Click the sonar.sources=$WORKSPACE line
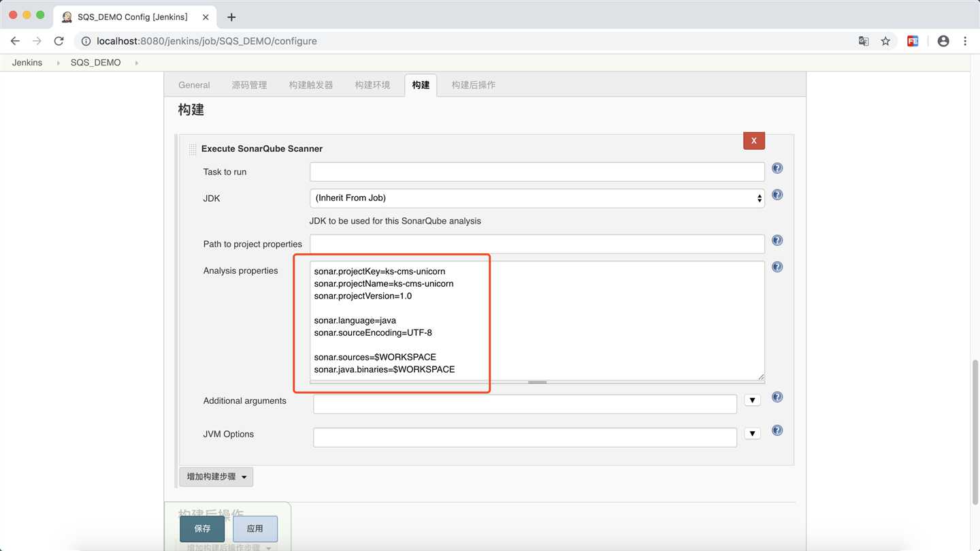980x551 pixels. point(375,357)
